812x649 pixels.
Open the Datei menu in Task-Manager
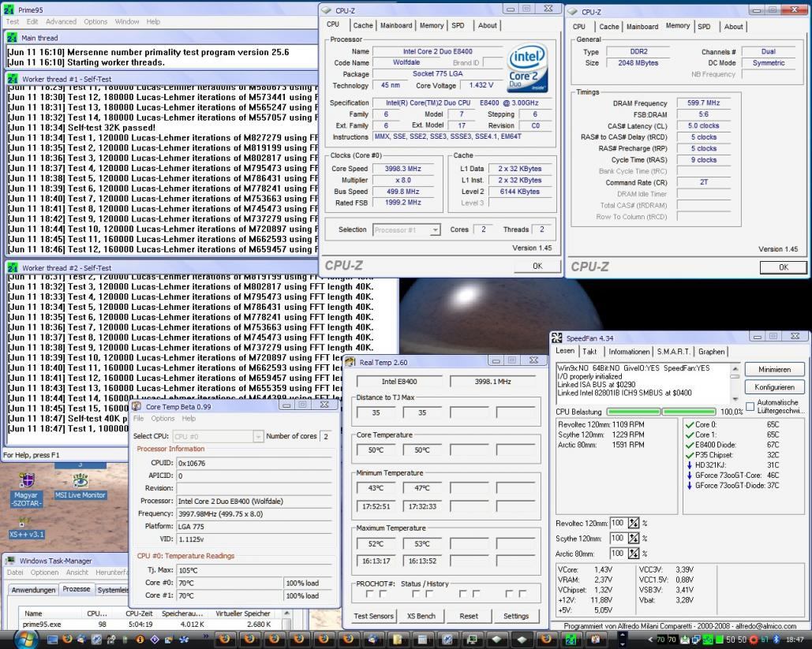click(x=15, y=573)
